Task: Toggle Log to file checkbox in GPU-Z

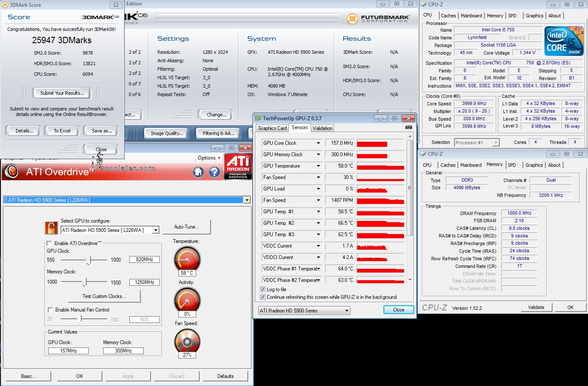Action: 263,289
